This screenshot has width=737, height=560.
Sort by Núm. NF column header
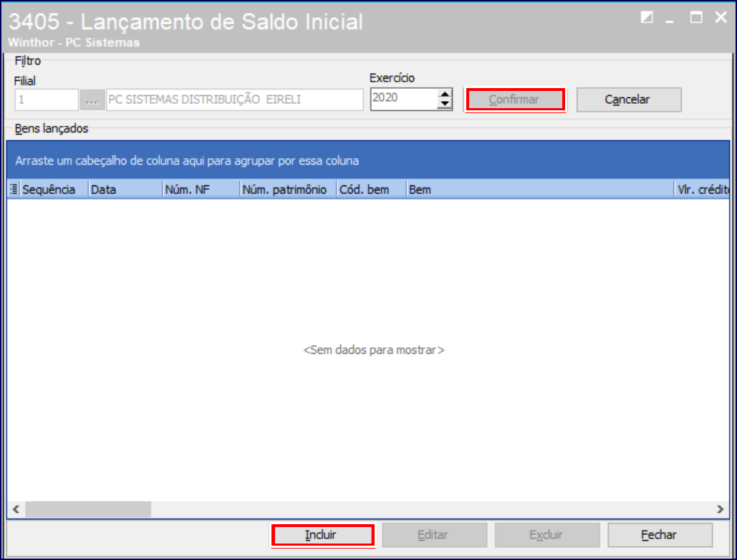point(201,189)
